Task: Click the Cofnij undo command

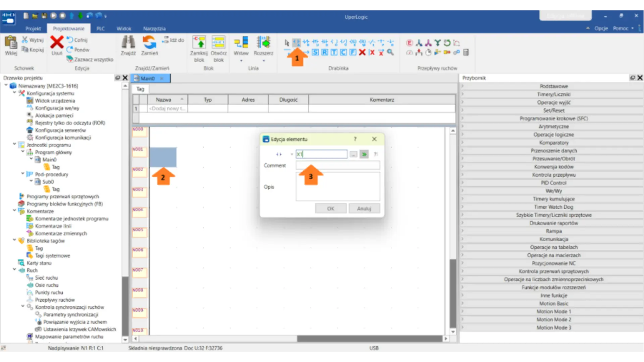Action: pyautogui.click(x=77, y=40)
